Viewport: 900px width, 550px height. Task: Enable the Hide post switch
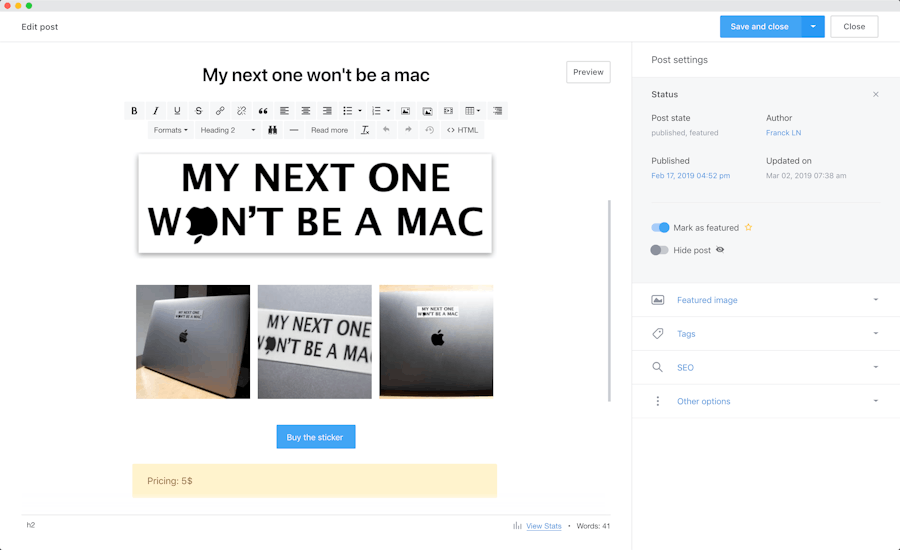point(660,250)
